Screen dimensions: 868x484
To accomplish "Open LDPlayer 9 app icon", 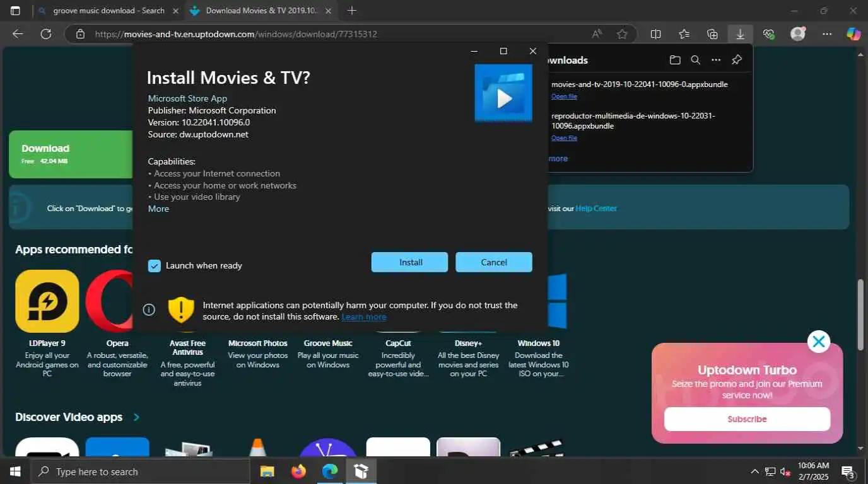I will (x=47, y=301).
